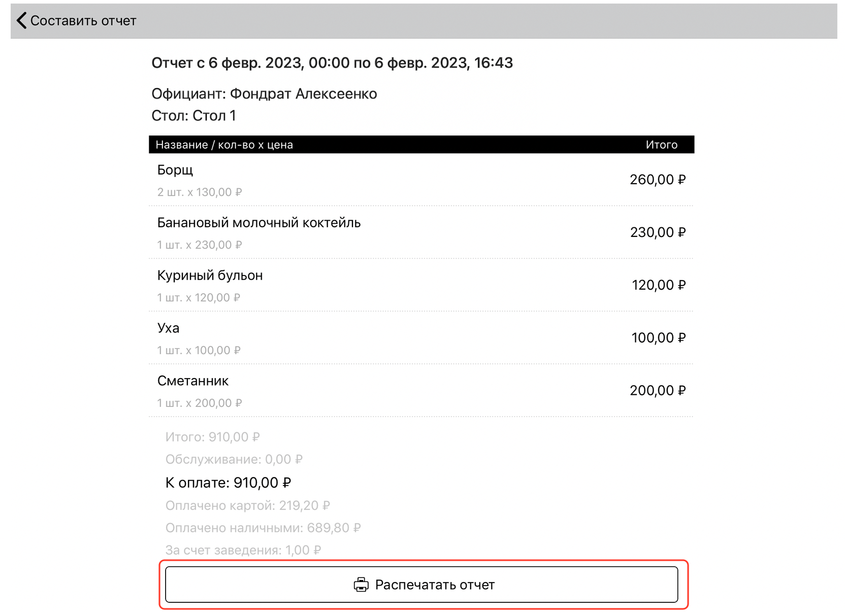Go back via 'Составить отчет' label
Viewport: 845px width, 616px height.
click(83, 21)
